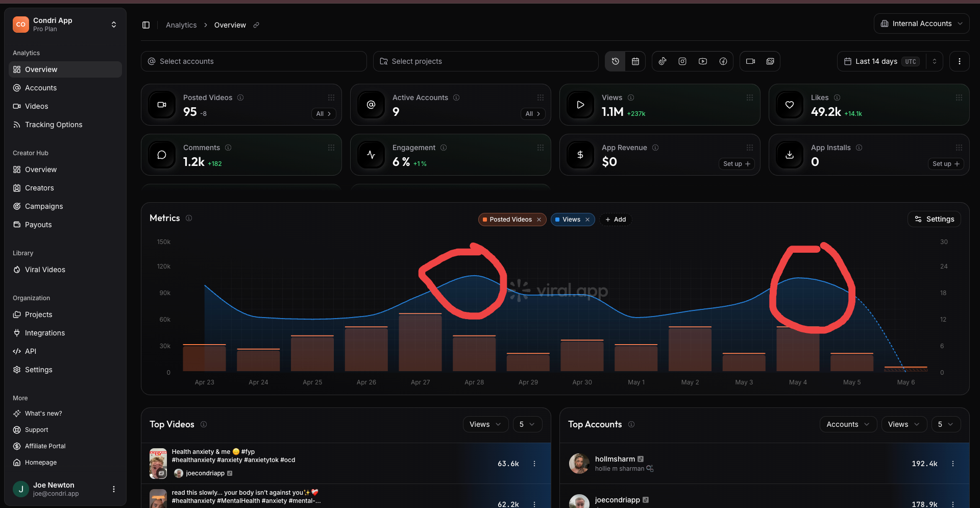
Task: Click blue Views color swatch
Action: click(557, 220)
